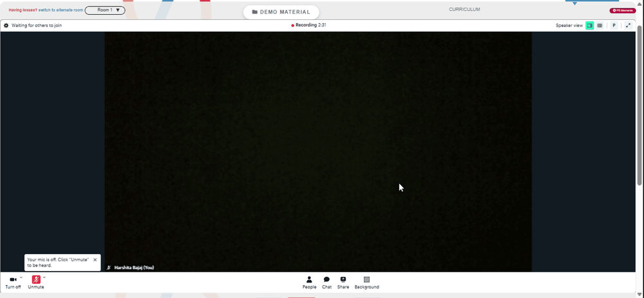Image resolution: width=644 pixels, height=298 pixels.
Task: Enter fullscreen mode
Action: tap(628, 26)
